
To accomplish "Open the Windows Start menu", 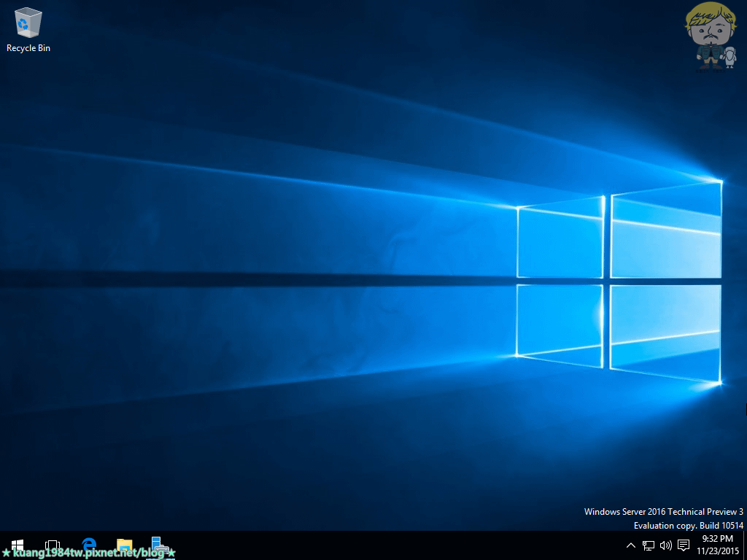I will [18, 545].
